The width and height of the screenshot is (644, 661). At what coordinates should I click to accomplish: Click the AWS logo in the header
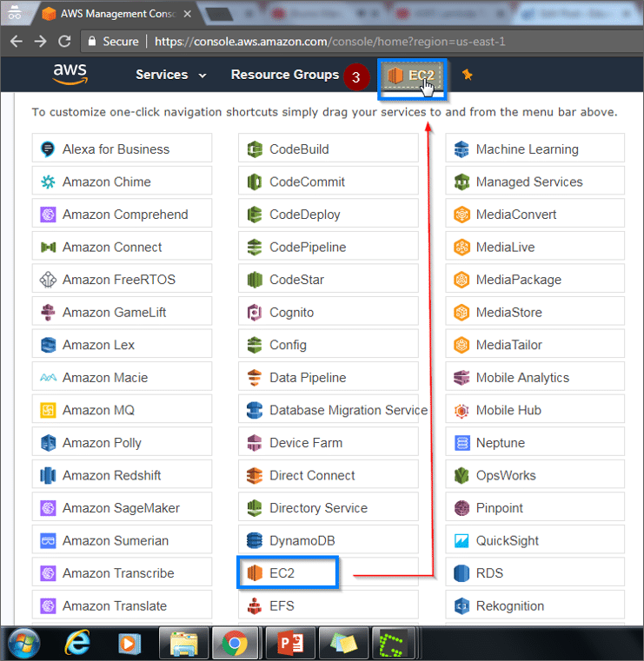[x=70, y=74]
